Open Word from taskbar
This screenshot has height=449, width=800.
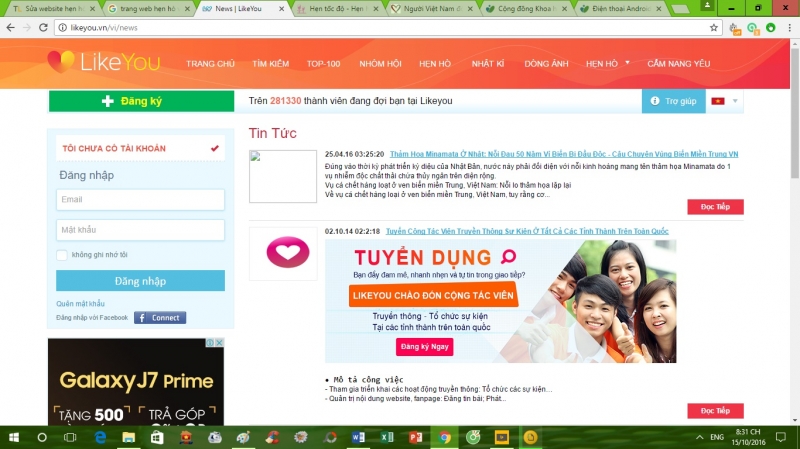click(x=358, y=437)
